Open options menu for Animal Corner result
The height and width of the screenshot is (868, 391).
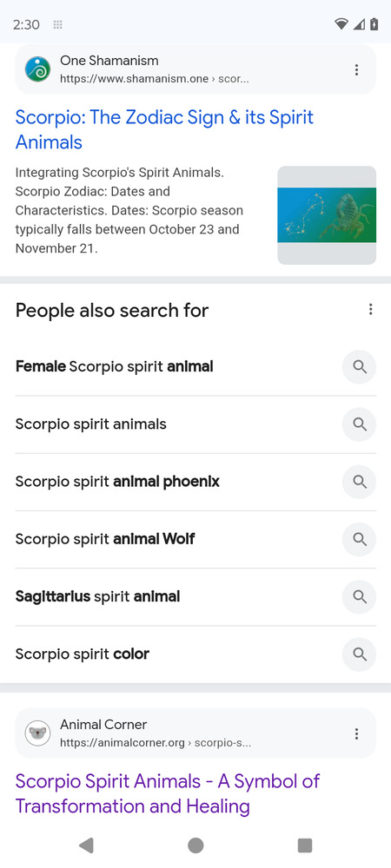click(x=356, y=734)
